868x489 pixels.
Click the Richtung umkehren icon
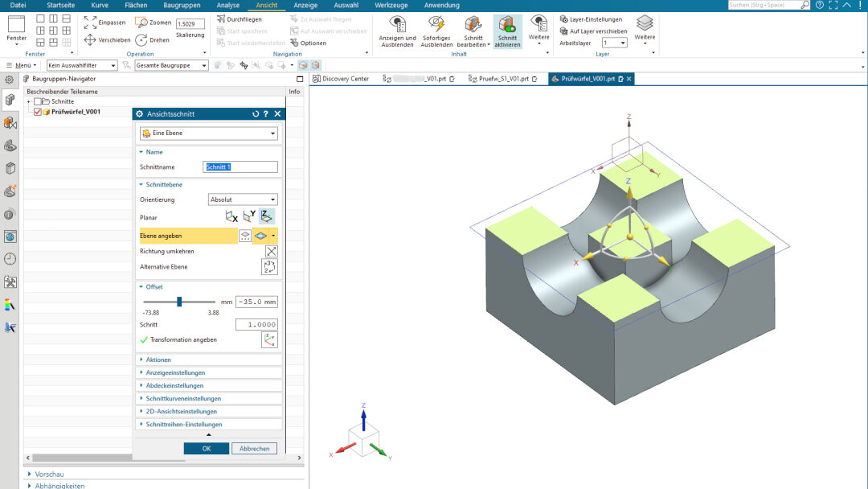click(x=271, y=252)
